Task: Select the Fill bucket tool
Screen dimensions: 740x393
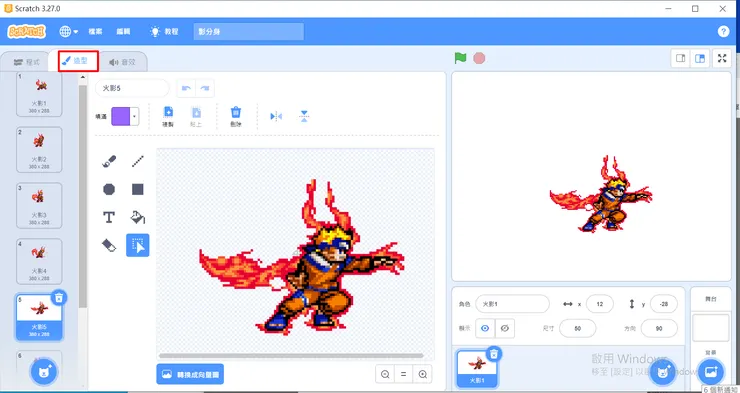Action: click(x=137, y=217)
